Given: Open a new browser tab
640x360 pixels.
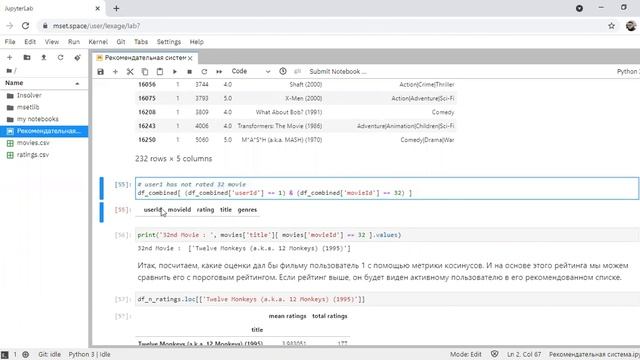Looking at the screenshot, I should (116, 8).
